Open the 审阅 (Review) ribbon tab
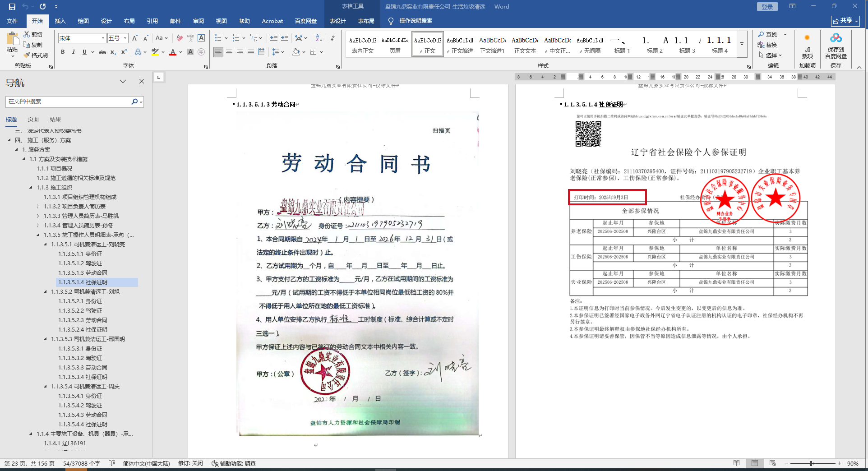This screenshot has width=868, height=471. [199, 21]
